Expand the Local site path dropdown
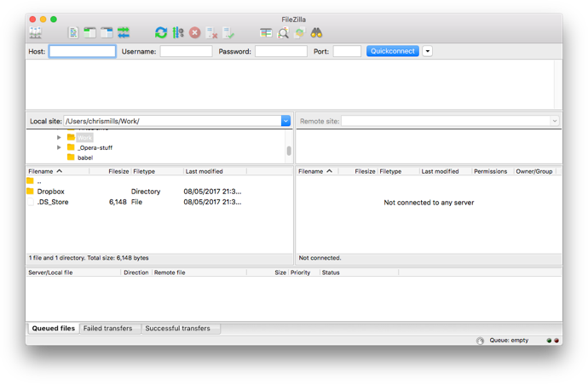This screenshot has width=588, height=384. click(285, 121)
